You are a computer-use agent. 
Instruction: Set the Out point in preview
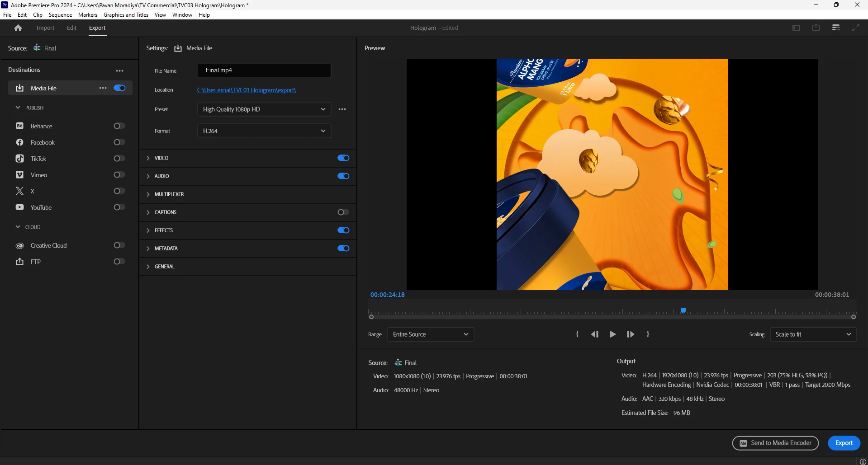point(648,334)
